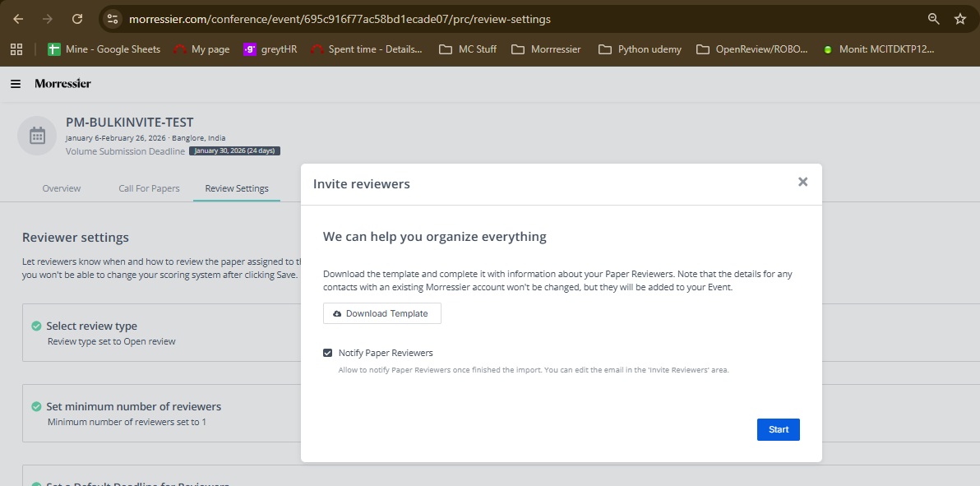Click the browser zoom magnifier icon

pyautogui.click(x=933, y=19)
